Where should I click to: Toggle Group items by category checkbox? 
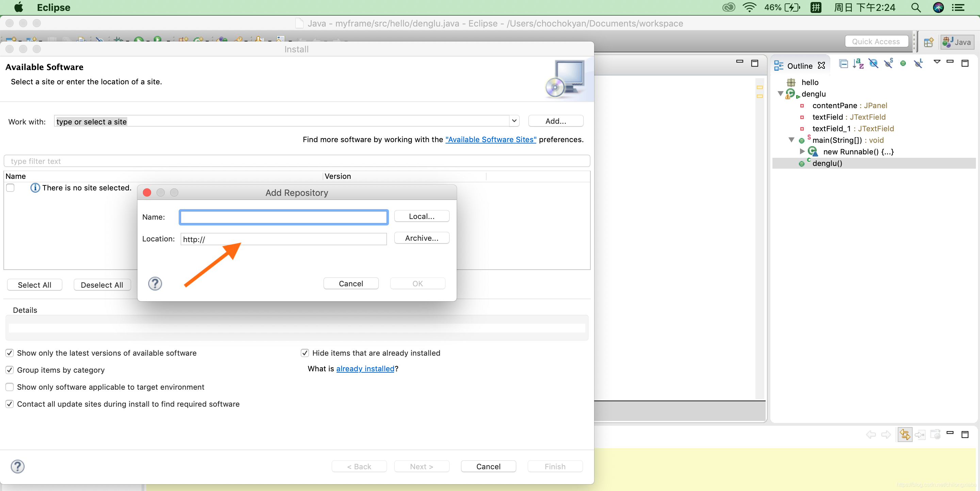pos(10,370)
